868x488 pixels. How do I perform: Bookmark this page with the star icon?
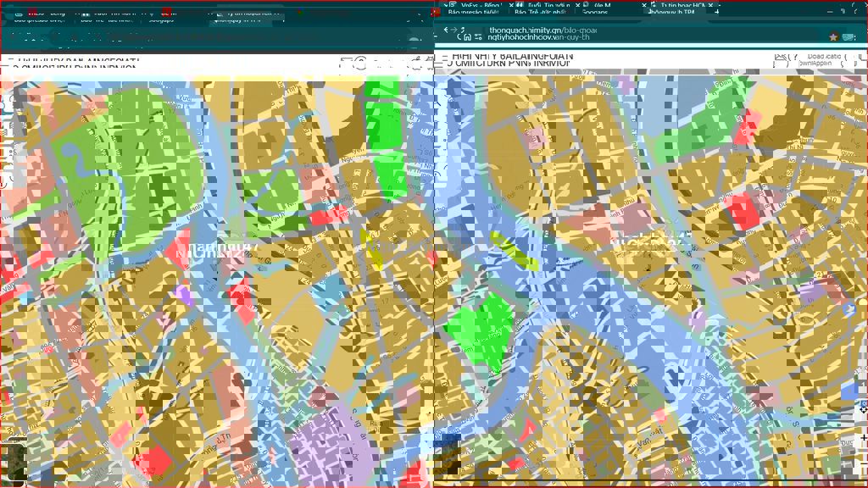(834, 37)
